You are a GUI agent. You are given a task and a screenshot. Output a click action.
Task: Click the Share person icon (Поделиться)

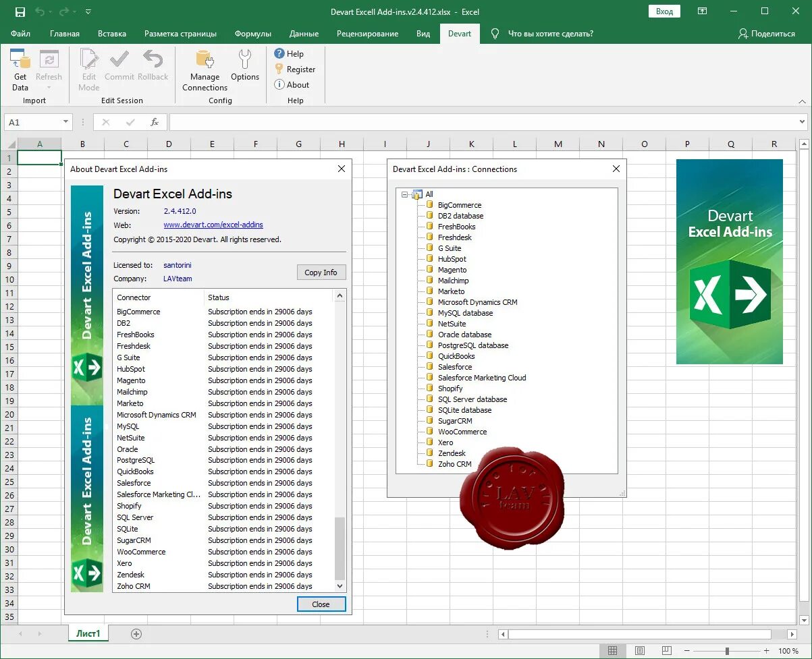(743, 34)
